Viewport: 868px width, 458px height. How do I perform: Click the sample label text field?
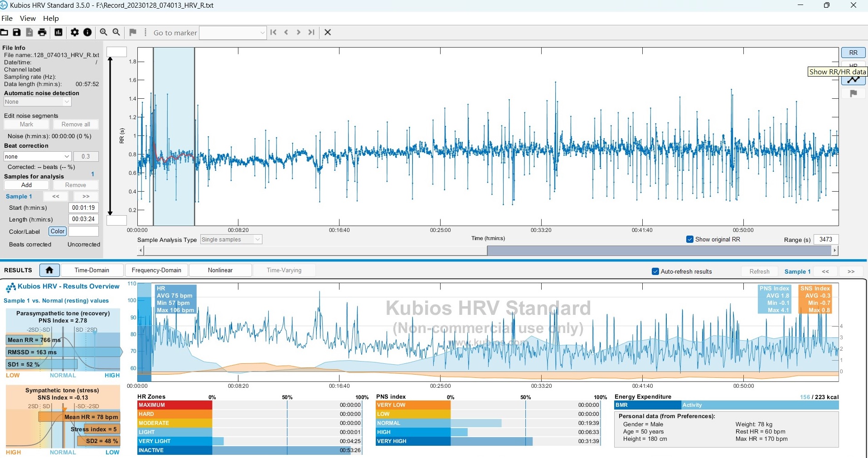click(x=84, y=231)
